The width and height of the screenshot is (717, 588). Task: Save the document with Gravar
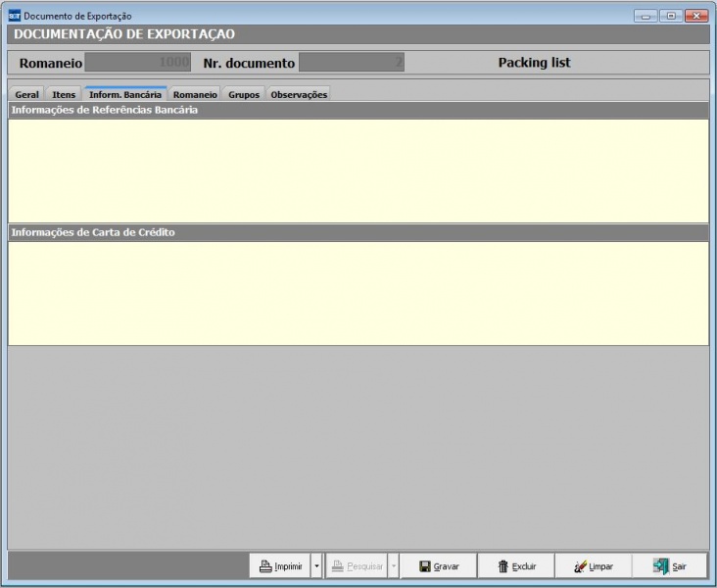438,566
